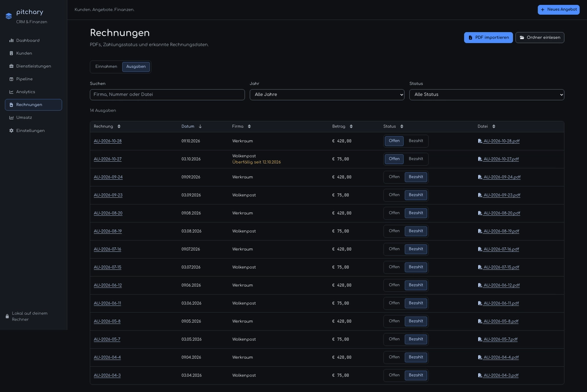Set AU-2026-04-4 status to Offen
Image resolution: width=587 pixels, height=392 pixels.
tap(394, 357)
